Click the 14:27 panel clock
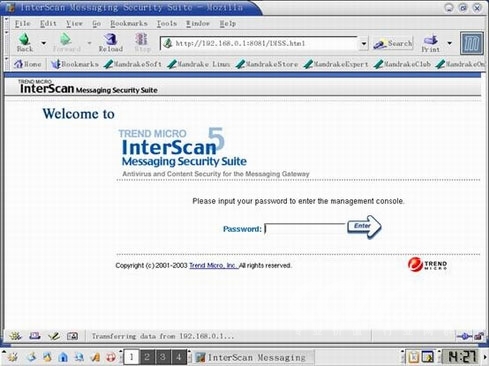Screen dimensions: 489x366 pyautogui.click(x=461, y=357)
